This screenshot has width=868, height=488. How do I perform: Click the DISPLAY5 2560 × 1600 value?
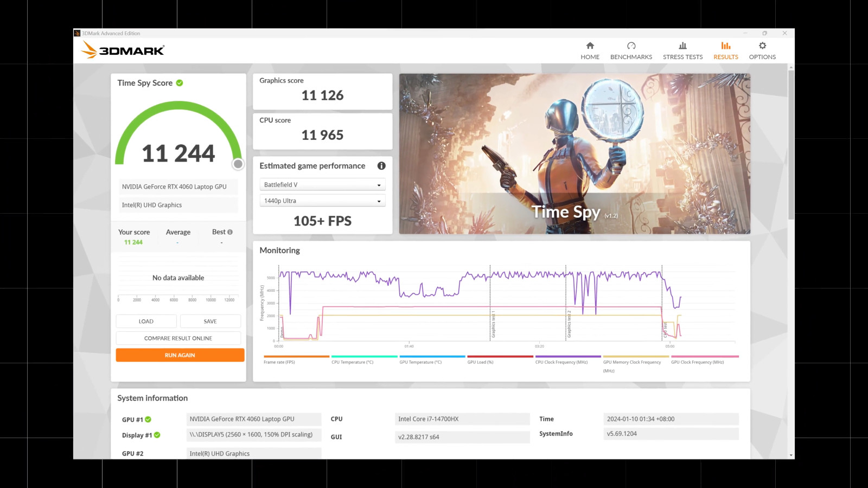[254, 435]
